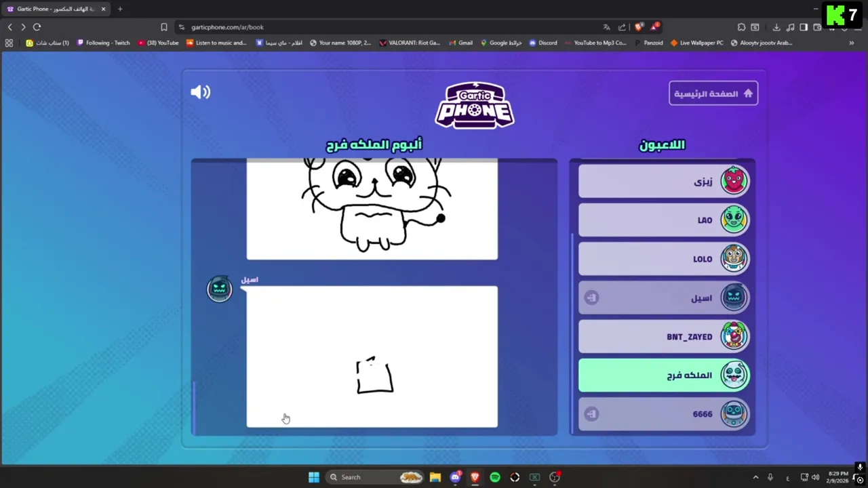The height and width of the screenshot is (488, 868).
Task: Select player BNT_ZAYED in the list
Action: (664, 336)
